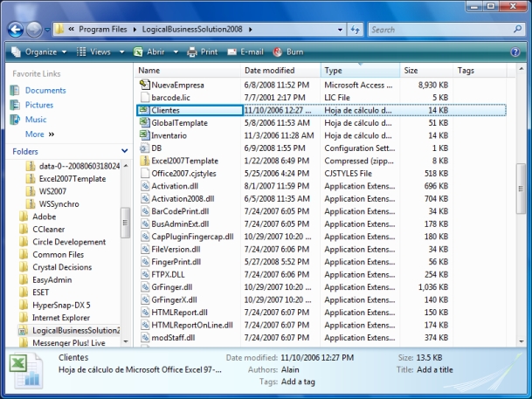This screenshot has width=532, height=399.
Task: Sort files by Size column header
Action: (411, 70)
